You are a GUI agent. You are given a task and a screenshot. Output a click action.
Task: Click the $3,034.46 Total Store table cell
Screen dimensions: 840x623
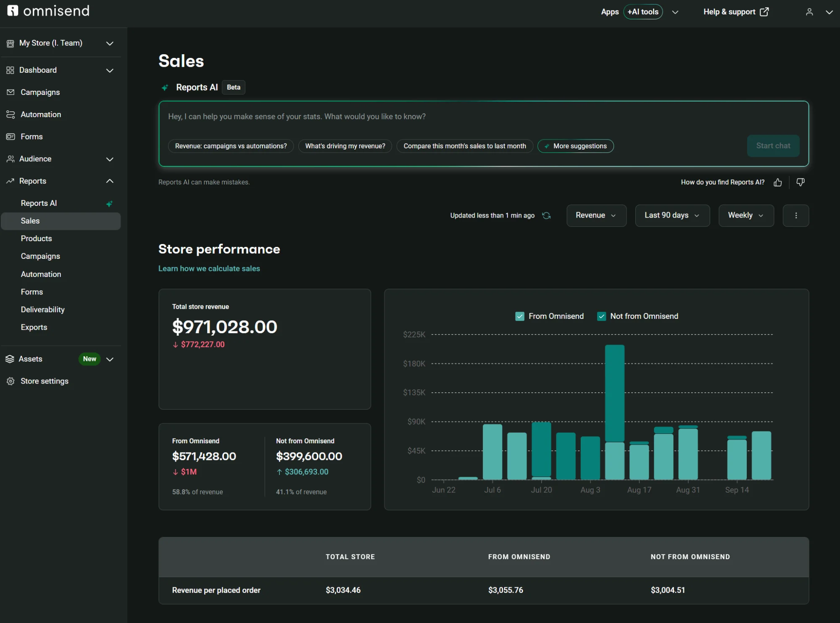[343, 590]
